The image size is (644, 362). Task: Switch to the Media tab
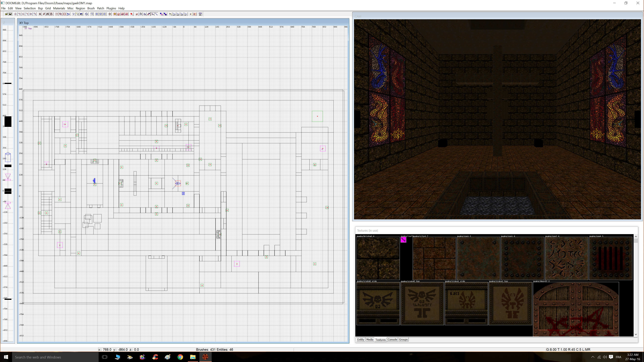[x=370, y=340]
